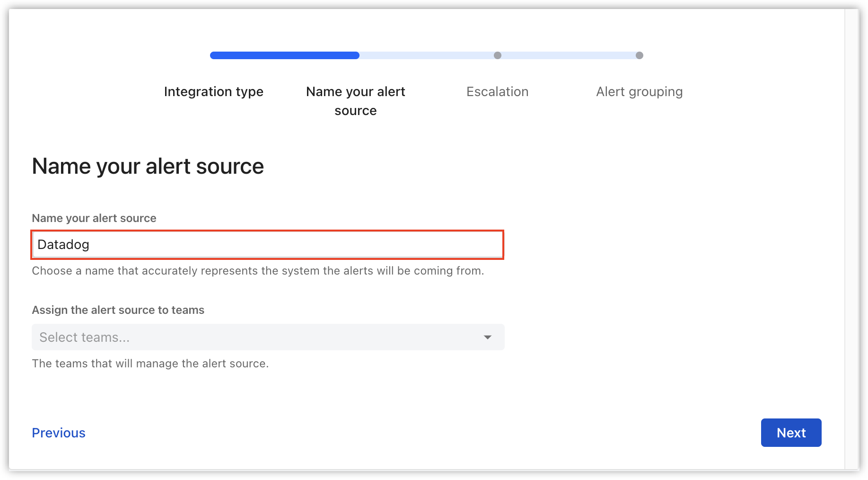Click the filled blue progress bar

point(285,55)
